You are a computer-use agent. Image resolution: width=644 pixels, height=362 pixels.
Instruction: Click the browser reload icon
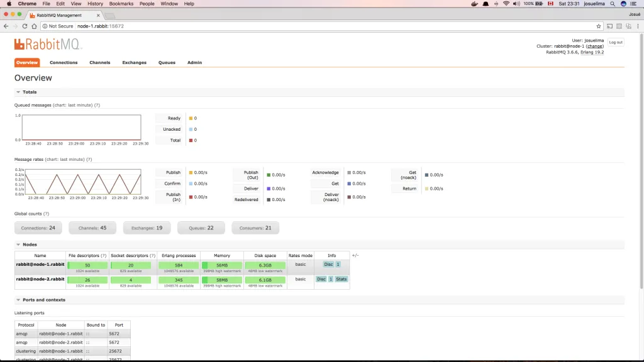click(25, 26)
